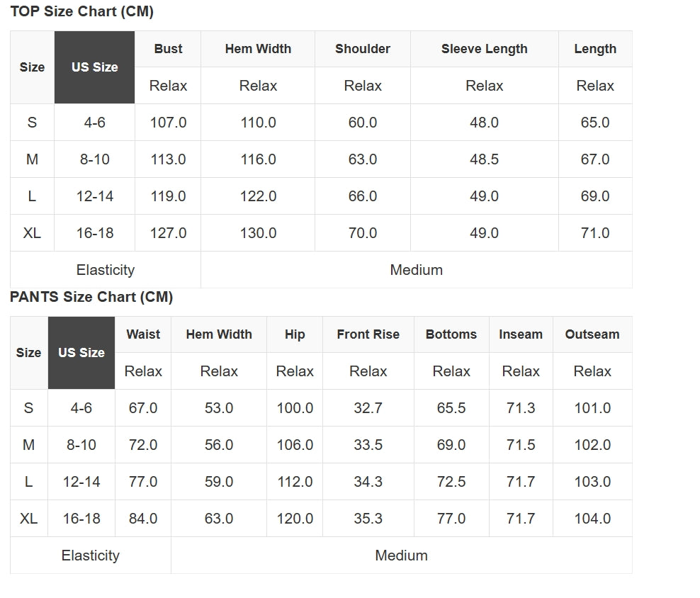Screen dimensions: 700x598
Task: Click the PANTS Size Chart (CM) title
Action: point(91,297)
